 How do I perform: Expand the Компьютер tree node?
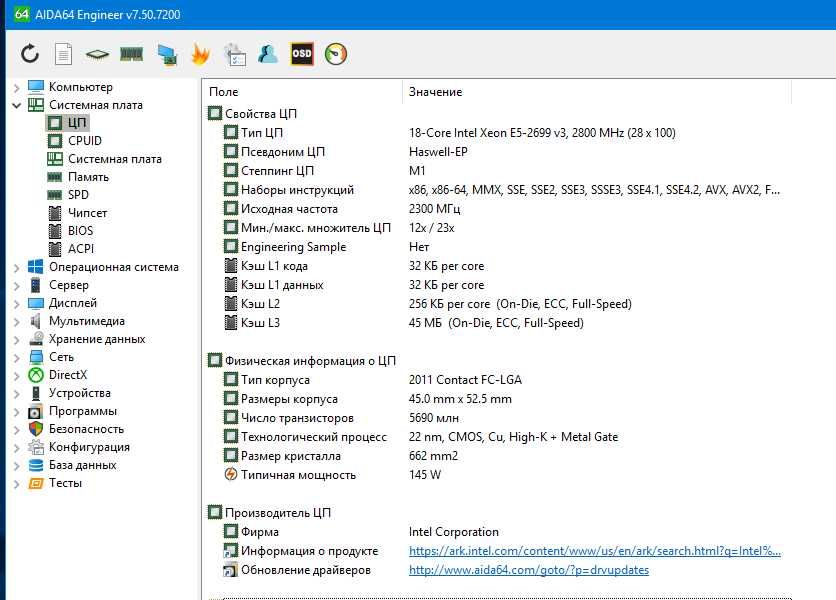tap(17, 87)
